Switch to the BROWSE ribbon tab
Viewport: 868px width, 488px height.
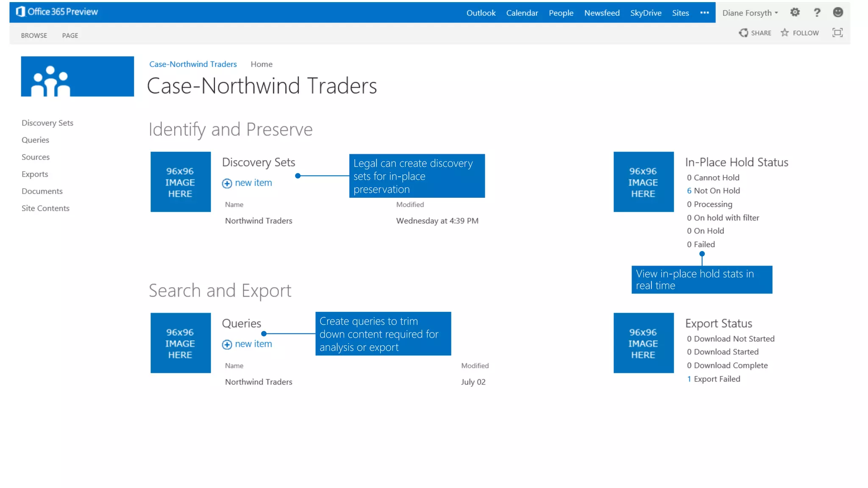click(34, 36)
